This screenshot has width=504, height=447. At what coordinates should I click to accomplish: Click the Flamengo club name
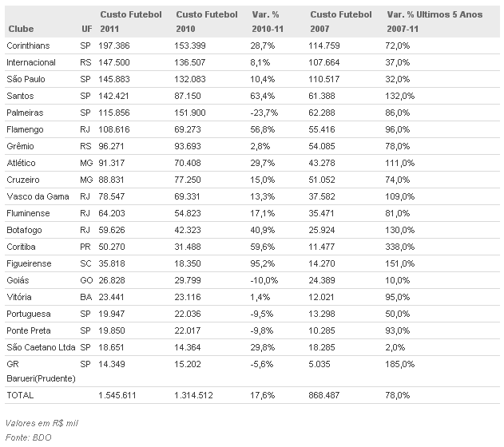click(x=25, y=129)
